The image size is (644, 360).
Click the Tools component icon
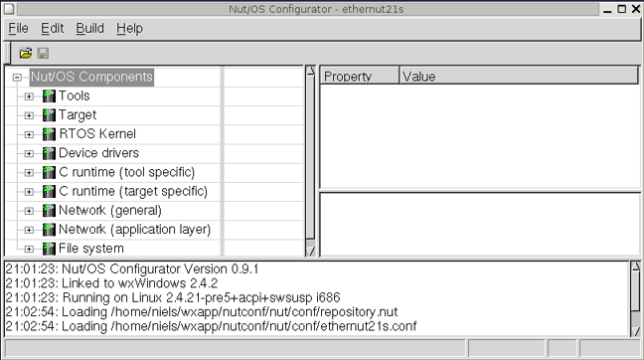click(49, 96)
